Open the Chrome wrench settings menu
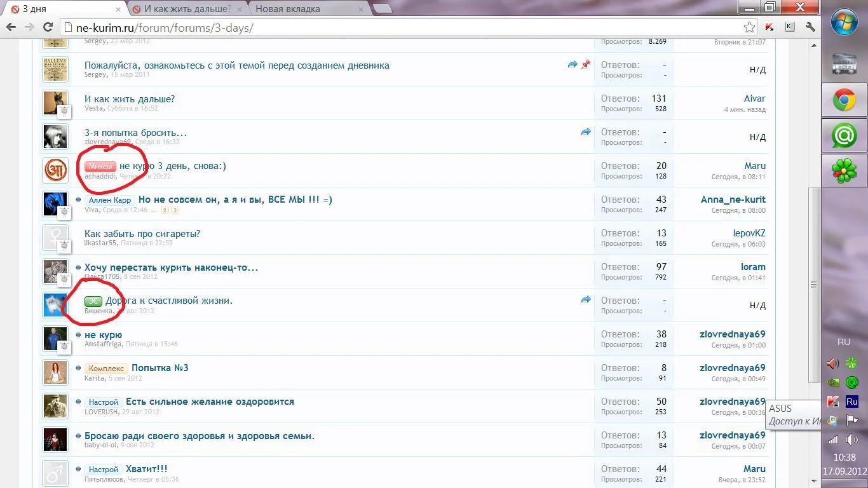The image size is (868, 488). click(x=810, y=27)
